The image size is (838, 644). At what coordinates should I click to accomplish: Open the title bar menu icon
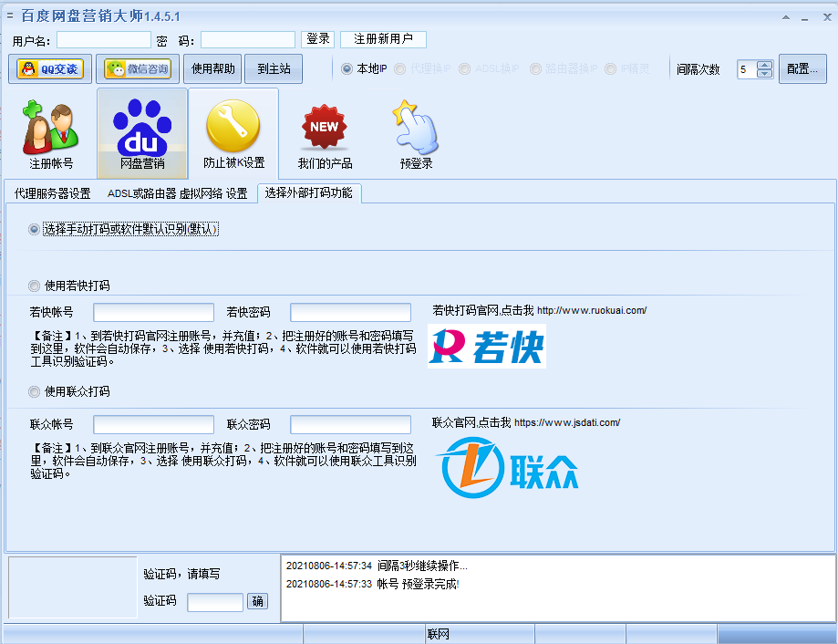tap(10, 16)
